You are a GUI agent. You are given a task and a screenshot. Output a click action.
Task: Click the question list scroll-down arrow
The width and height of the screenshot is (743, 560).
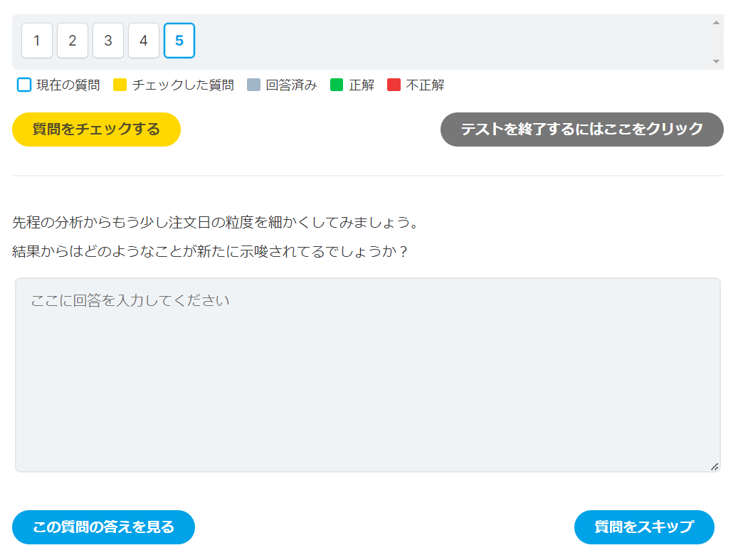coord(716,61)
